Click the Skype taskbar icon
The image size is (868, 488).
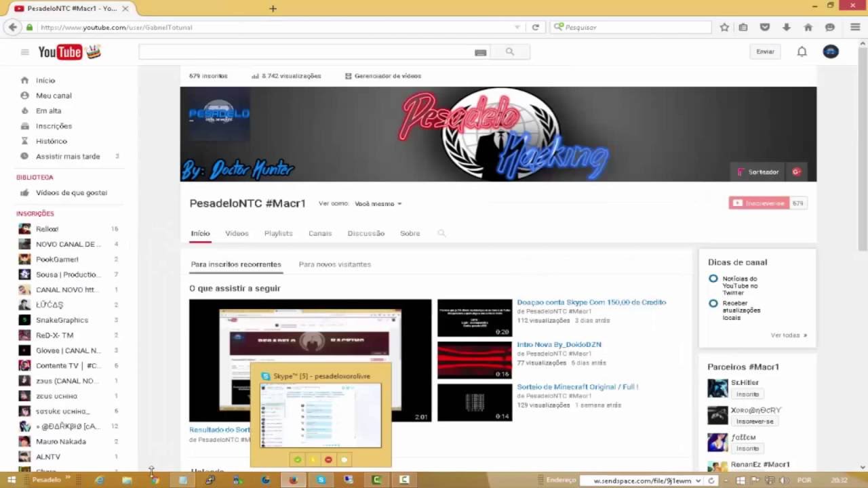click(321, 480)
